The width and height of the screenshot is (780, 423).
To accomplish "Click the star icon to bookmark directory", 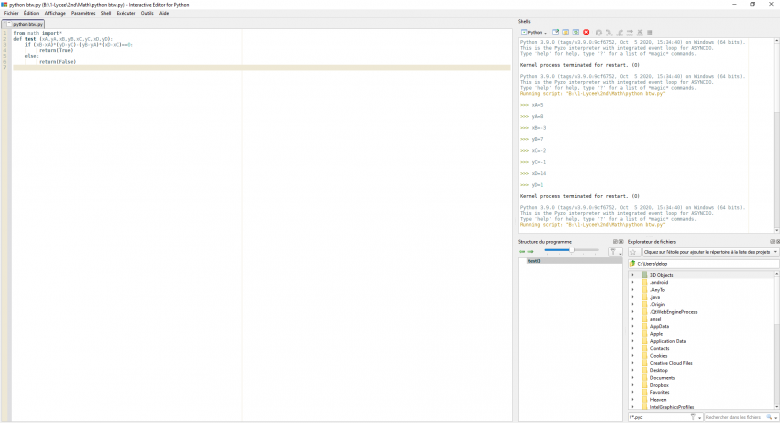I will point(633,252).
